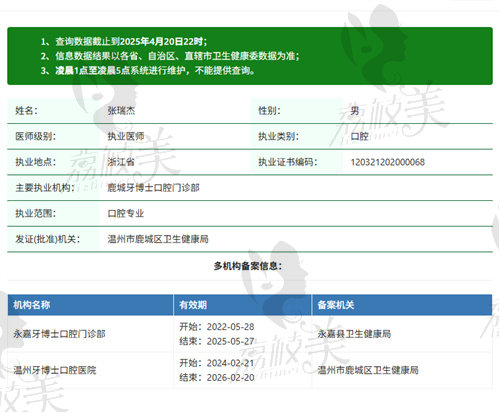This screenshot has height=413, width=500.
Task: Click the 主要执业机构: label
Action: point(45,188)
